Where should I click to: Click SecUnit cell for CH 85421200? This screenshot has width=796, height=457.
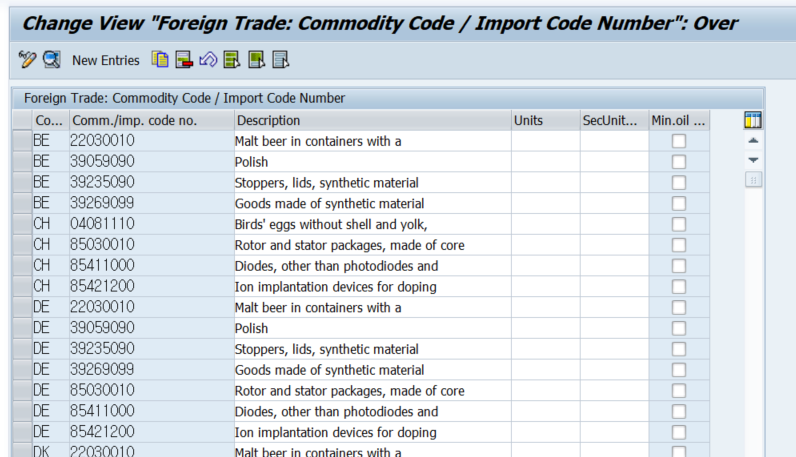[x=614, y=287]
